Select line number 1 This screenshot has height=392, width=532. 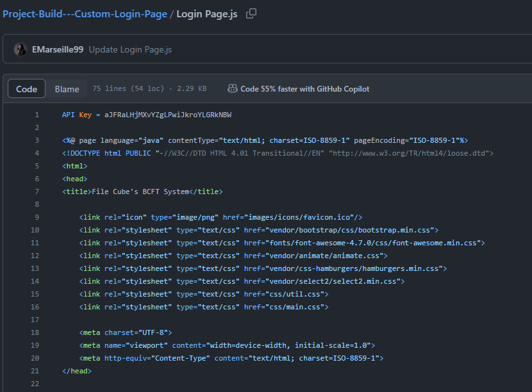37,115
